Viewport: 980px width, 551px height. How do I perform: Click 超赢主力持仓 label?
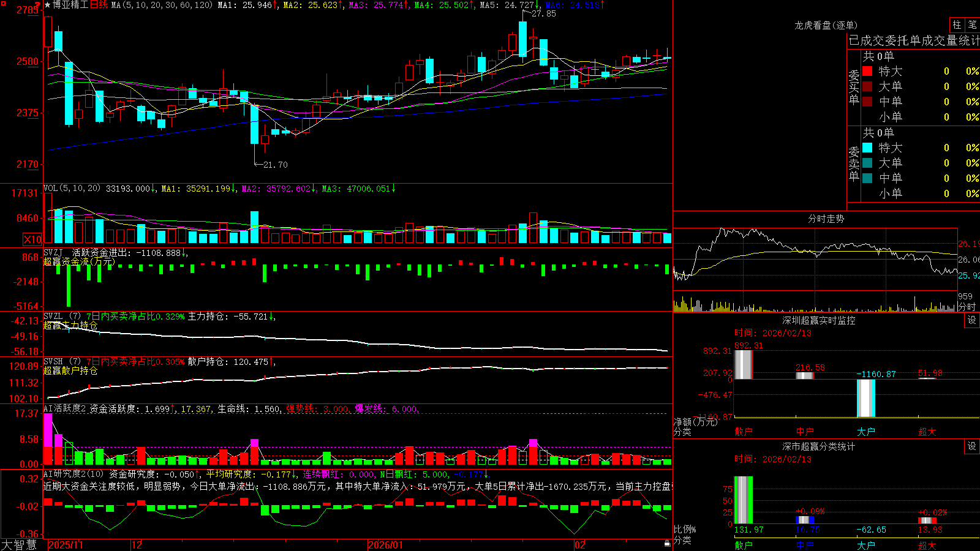[x=70, y=325]
